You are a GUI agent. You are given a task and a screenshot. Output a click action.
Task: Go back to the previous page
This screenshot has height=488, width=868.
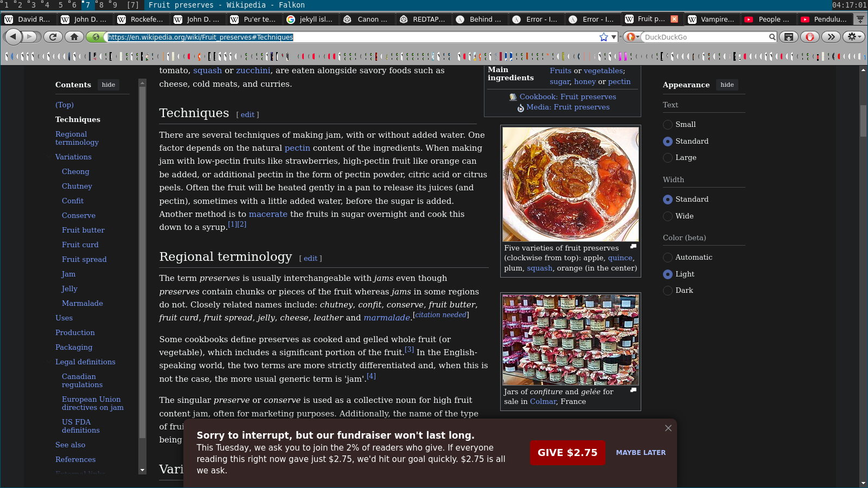[13, 37]
